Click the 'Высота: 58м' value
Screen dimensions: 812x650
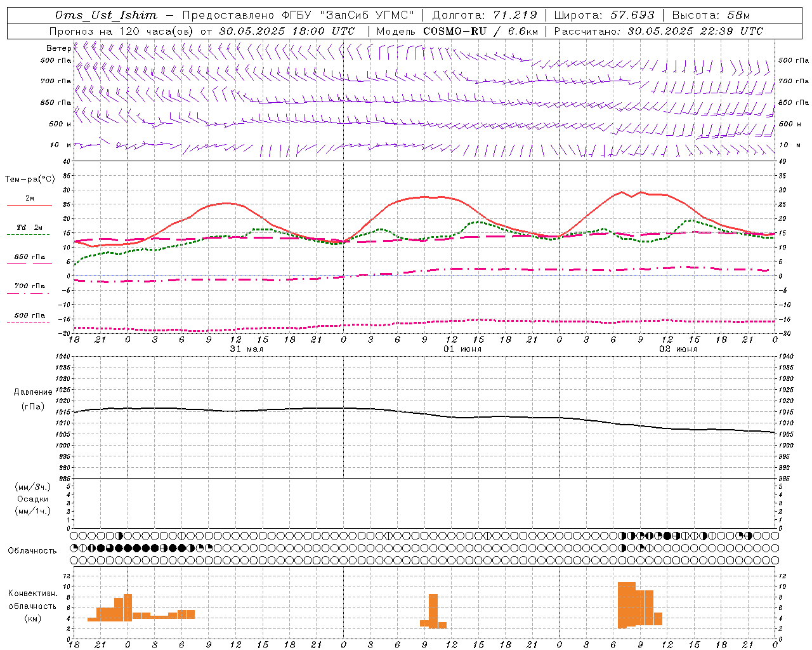[x=710, y=15]
